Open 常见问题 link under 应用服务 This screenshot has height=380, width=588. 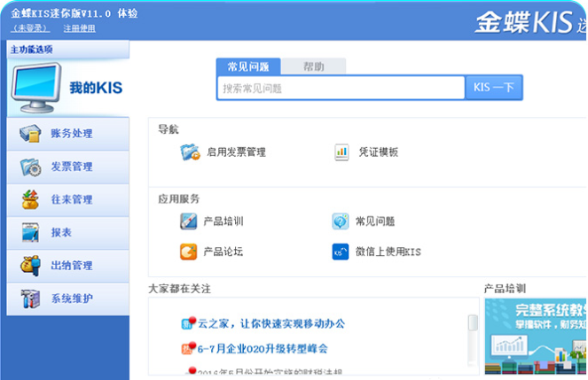[375, 221]
